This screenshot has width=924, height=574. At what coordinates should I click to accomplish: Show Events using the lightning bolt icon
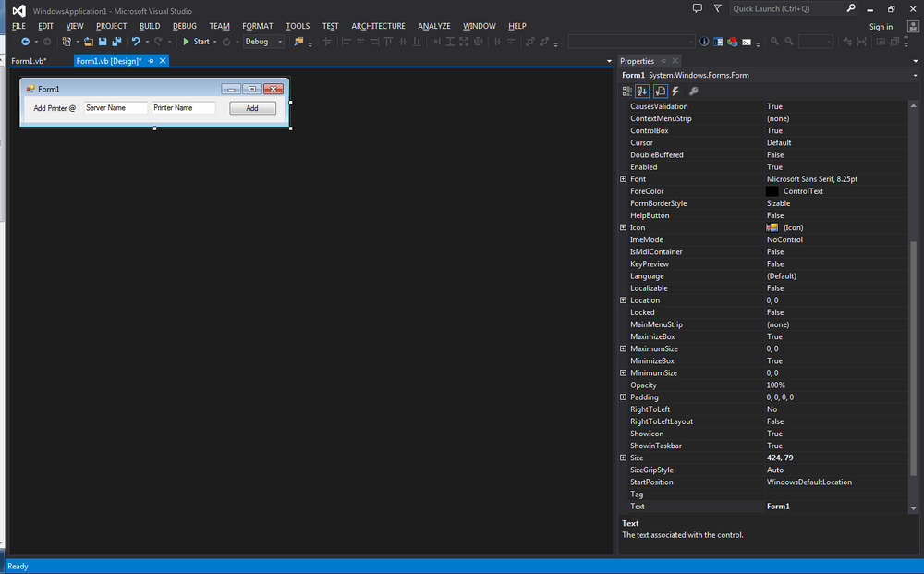(x=675, y=91)
